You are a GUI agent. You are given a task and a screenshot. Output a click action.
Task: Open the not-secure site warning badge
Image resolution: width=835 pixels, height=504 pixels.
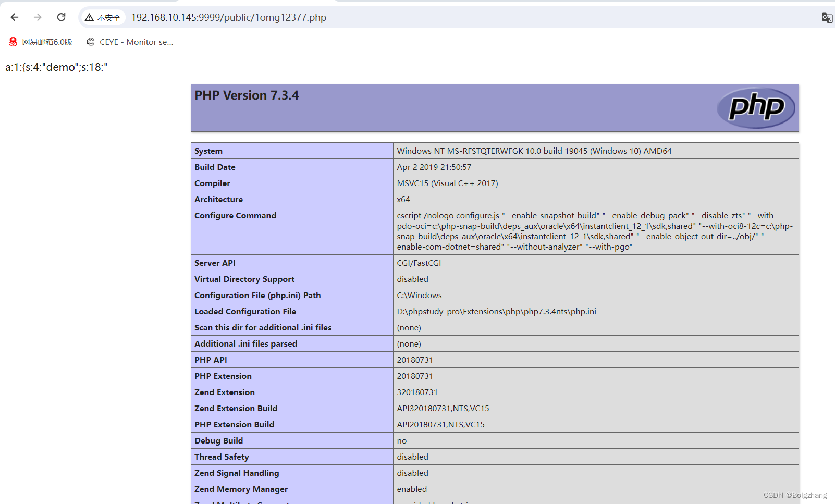click(103, 18)
